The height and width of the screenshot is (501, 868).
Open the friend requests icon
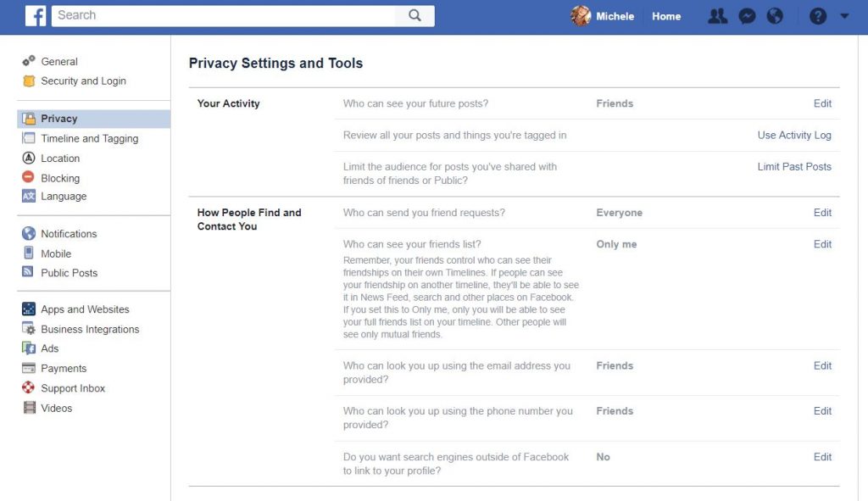717,16
